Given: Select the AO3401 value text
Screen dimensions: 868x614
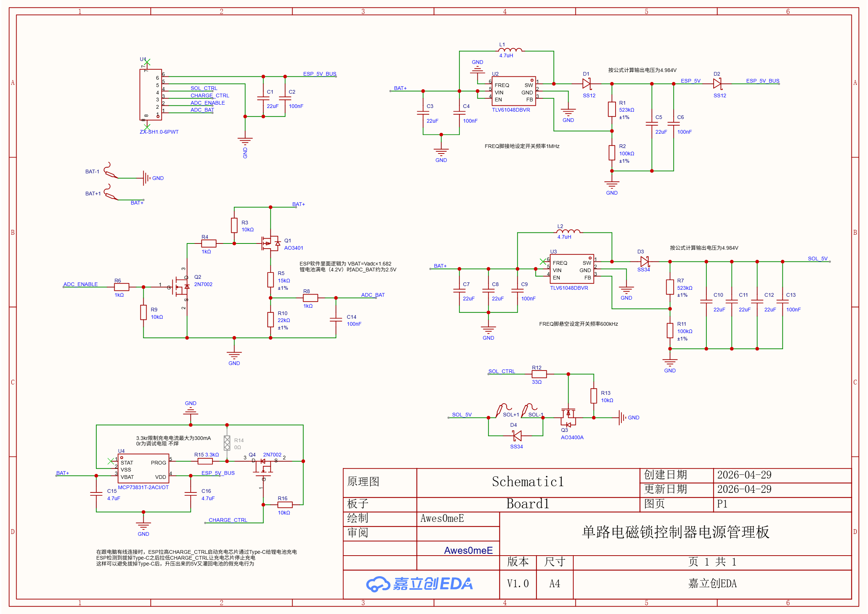Looking at the screenshot, I should click(x=294, y=248).
